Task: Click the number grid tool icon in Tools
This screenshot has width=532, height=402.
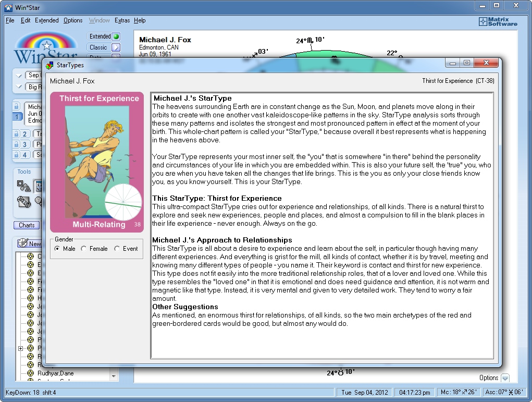Action: (x=39, y=186)
